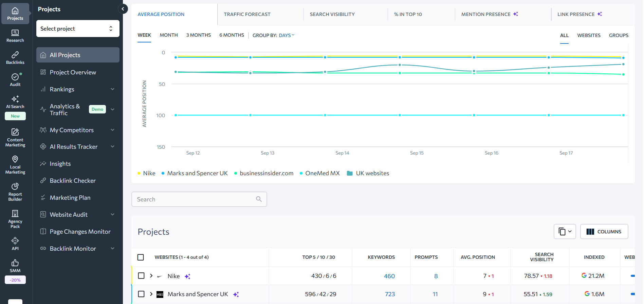Open All Projects in sidebar

tap(78, 55)
